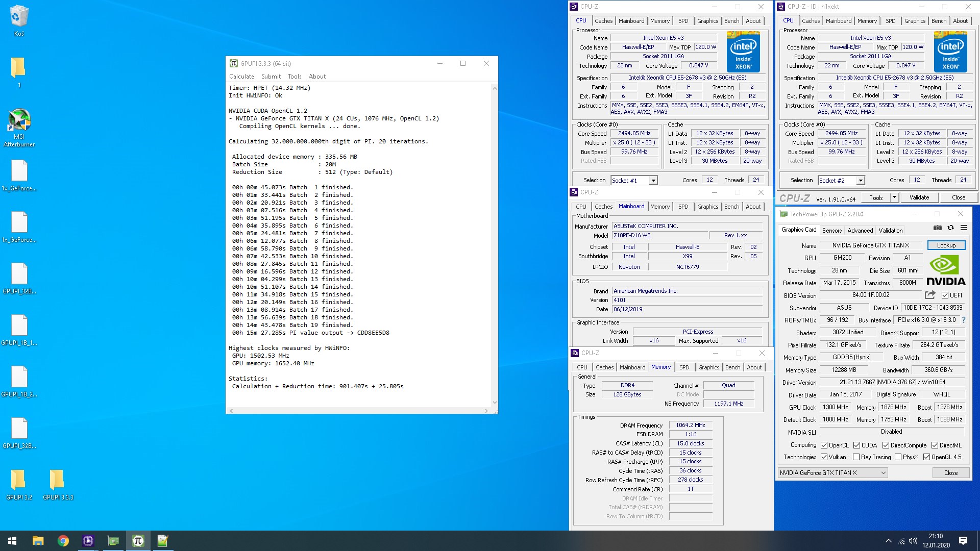Click the GPU-Z BIOS share/export icon
This screenshot has height=551, width=980.
[x=930, y=295]
